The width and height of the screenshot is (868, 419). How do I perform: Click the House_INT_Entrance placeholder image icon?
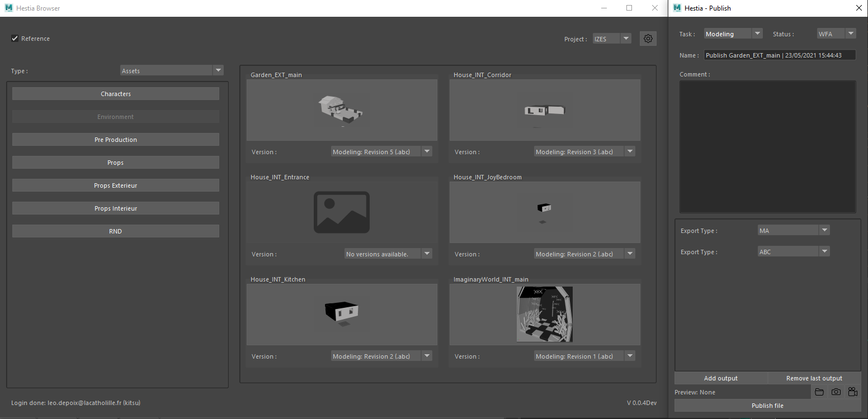coord(341,212)
